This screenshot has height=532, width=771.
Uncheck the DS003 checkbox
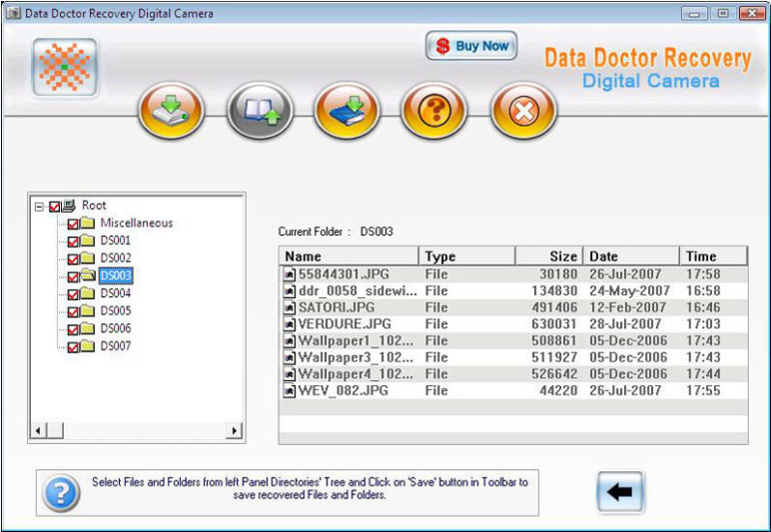pos(73,277)
